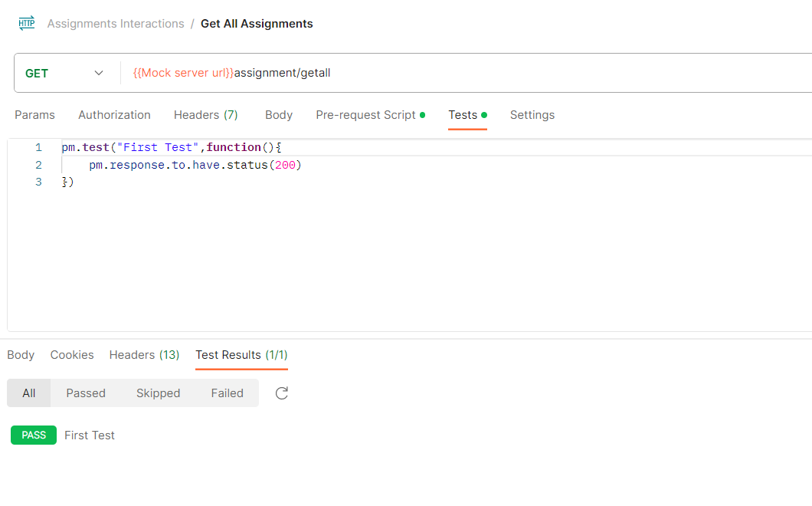Select the request Body tab
The image size is (812, 506).
click(x=279, y=115)
